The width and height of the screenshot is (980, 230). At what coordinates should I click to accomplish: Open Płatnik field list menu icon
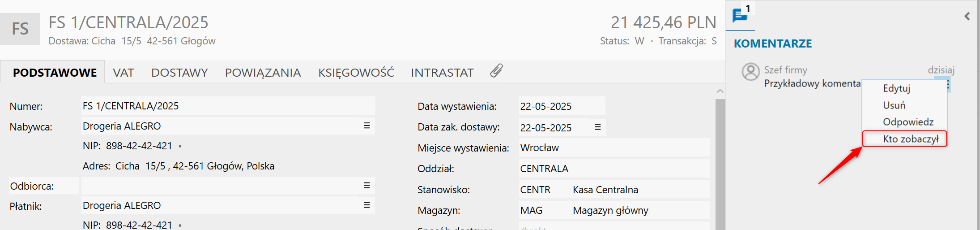[x=366, y=205]
